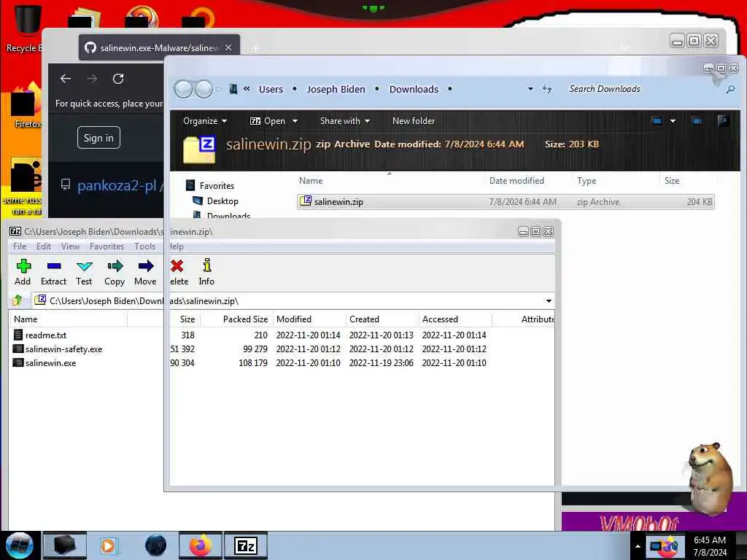Open 7-Zip File menu
Viewport: 747px width, 560px height.
point(20,246)
